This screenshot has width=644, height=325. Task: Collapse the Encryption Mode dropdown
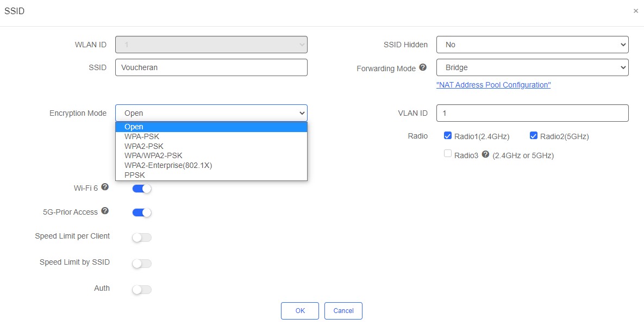[211, 113]
